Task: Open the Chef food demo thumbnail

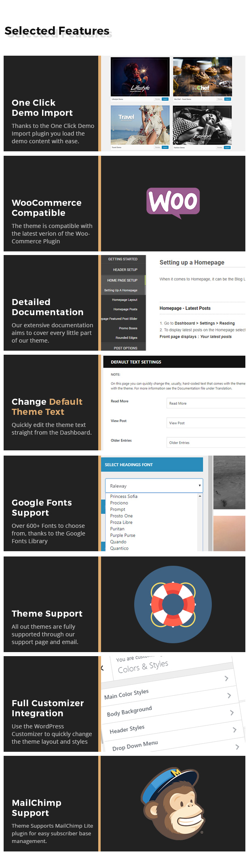Action: click(x=203, y=77)
